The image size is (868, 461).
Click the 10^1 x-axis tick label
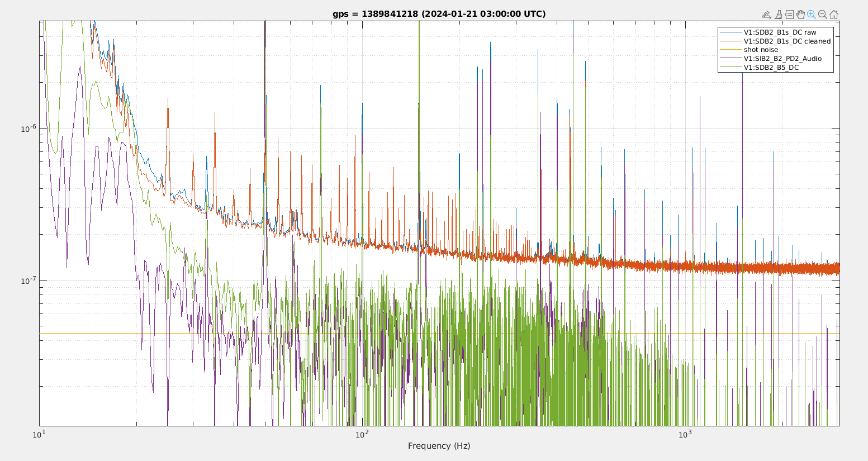[x=39, y=434]
